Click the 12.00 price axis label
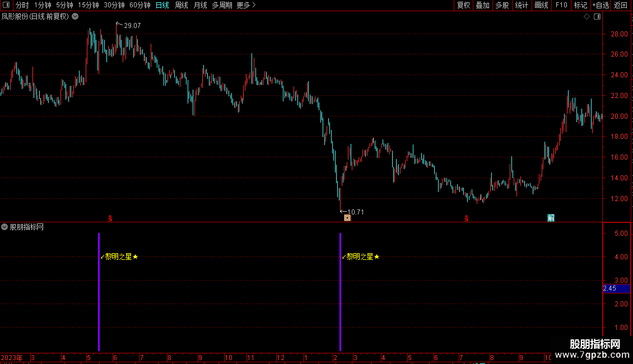 [x=619, y=199]
